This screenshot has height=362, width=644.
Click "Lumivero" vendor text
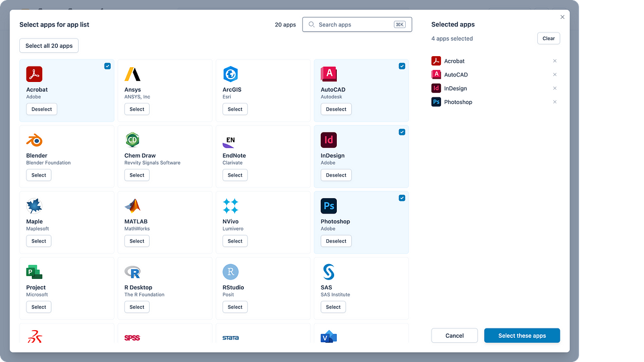click(x=233, y=229)
